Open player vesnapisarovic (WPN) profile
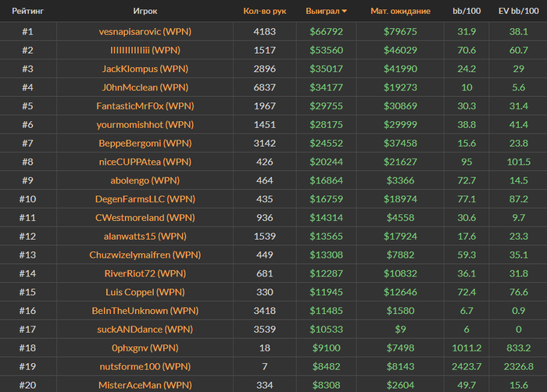This screenshot has height=392, width=547. 145,31
